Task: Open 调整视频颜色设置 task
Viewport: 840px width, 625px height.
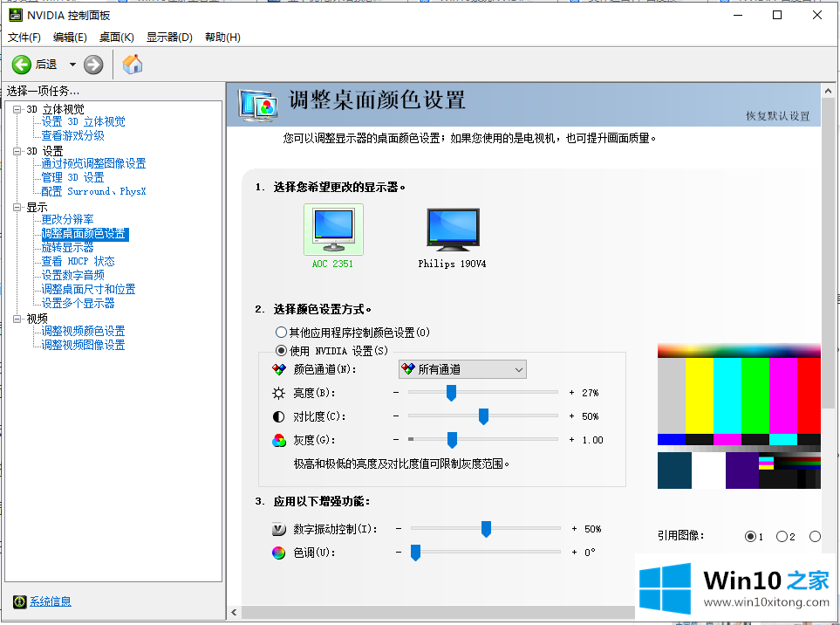Action: (x=83, y=331)
